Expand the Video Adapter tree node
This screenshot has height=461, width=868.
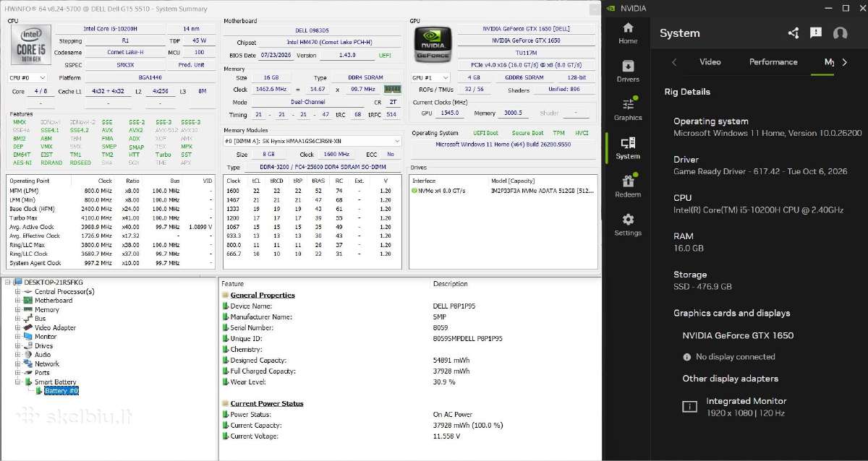17,327
